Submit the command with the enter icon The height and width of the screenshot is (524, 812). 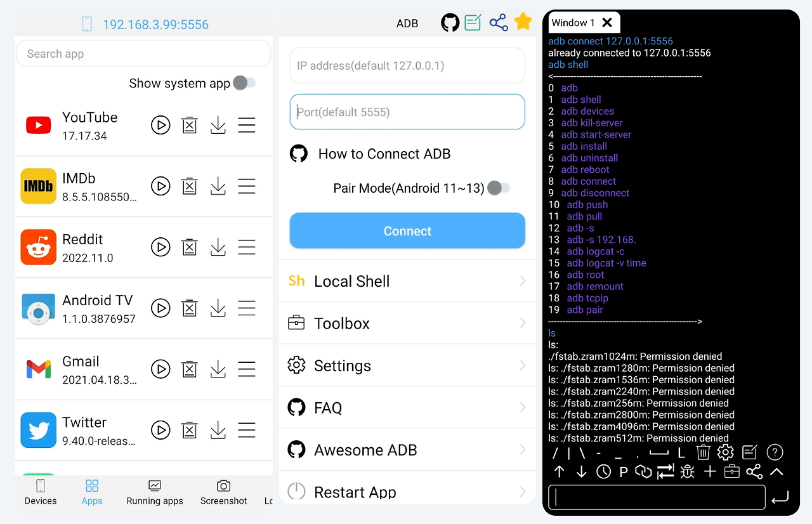click(780, 498)
